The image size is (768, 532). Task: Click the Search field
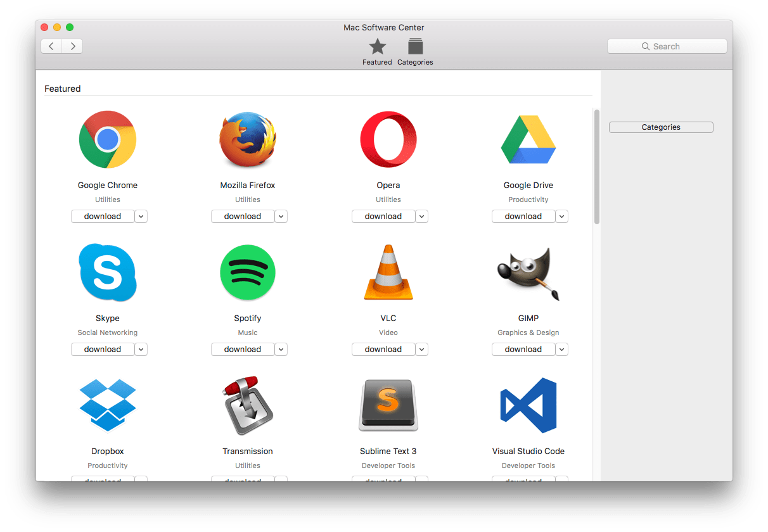point(667,46)
